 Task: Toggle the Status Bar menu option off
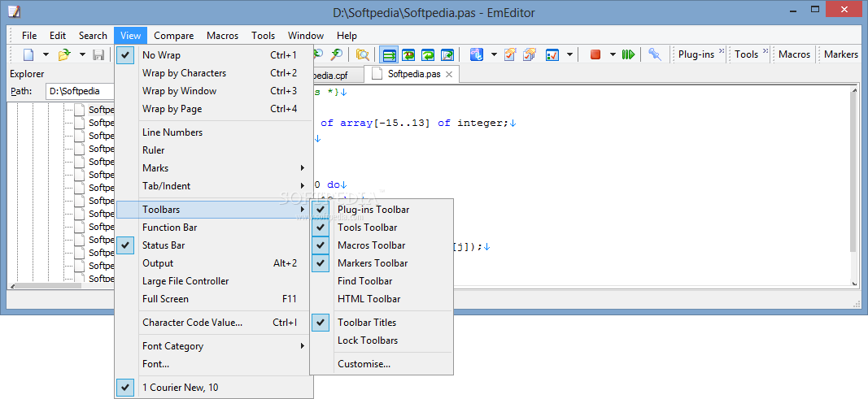(x=214, y=245)
